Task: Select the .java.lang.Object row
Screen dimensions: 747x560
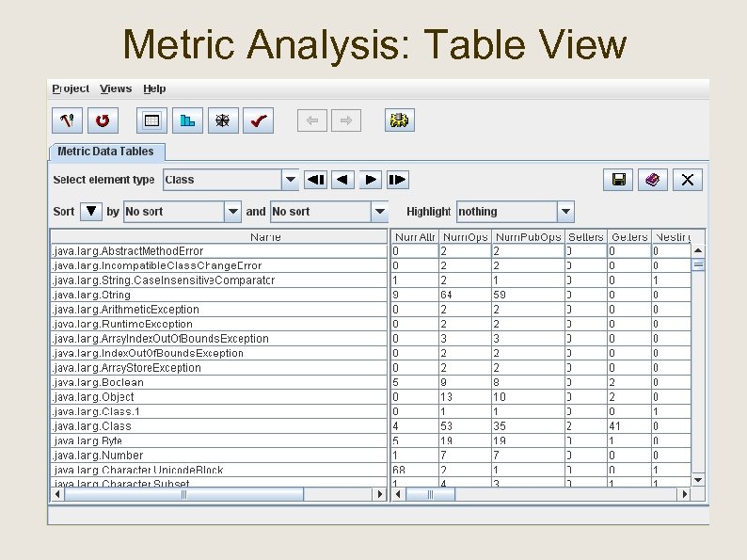Action: point(218,397)
